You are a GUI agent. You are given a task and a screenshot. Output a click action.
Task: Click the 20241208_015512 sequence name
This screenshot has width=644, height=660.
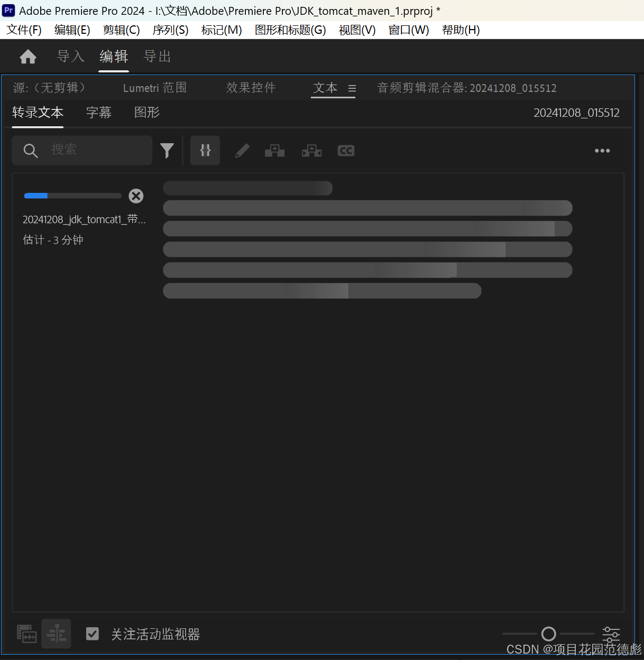[576, 113]
